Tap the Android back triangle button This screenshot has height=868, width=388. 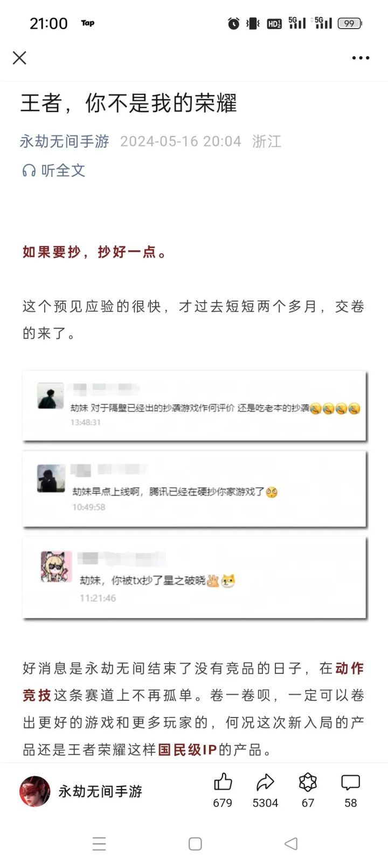point(291,844)
